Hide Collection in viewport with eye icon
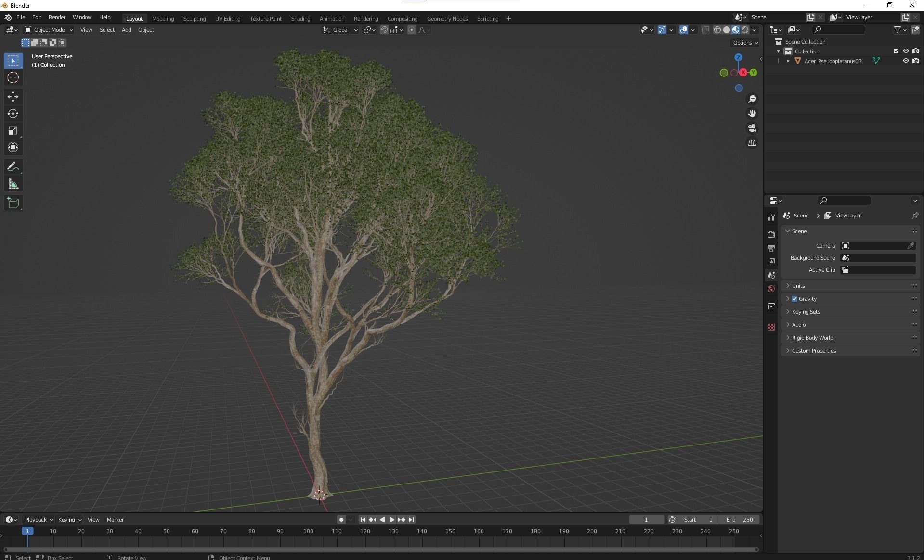The height and width of the screenshot is (560, 924). 906,51
